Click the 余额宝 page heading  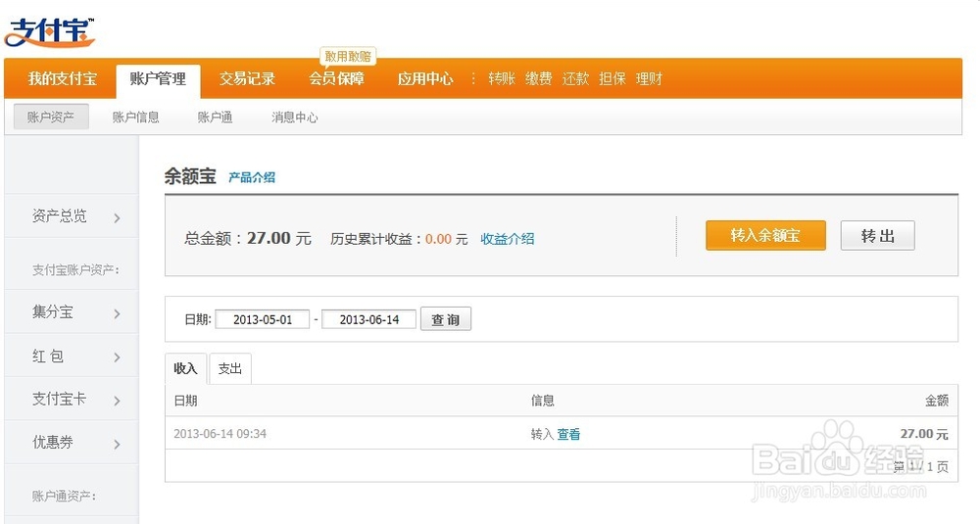coord(190,176)
